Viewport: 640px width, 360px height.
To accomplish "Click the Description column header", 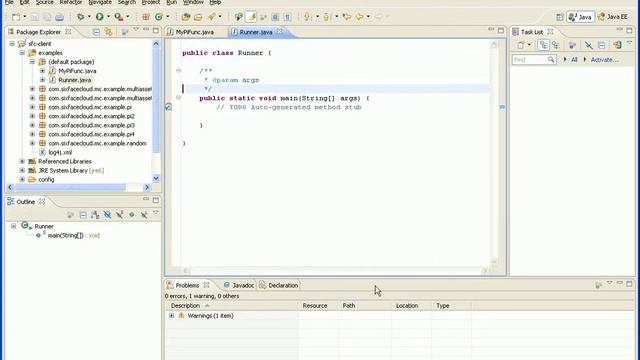I will (232, 305).
